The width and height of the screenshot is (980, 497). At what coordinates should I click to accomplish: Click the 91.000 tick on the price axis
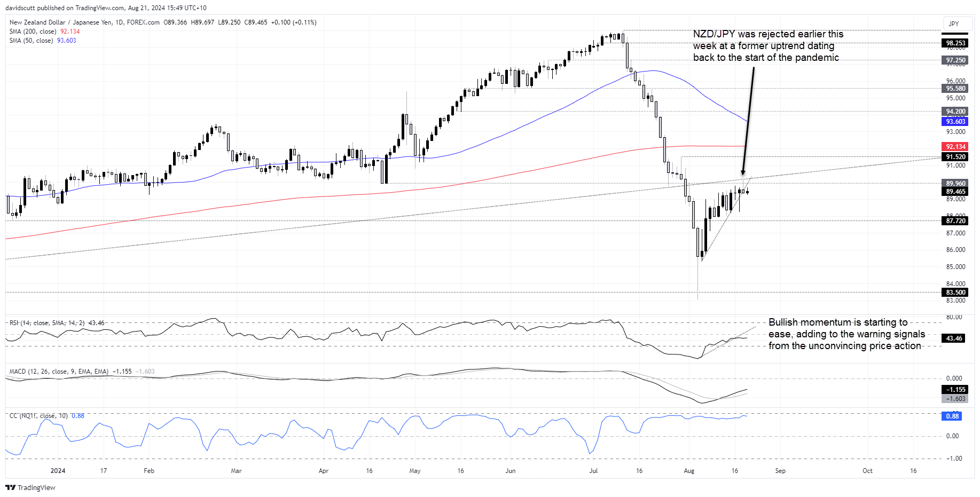point(956,166)
